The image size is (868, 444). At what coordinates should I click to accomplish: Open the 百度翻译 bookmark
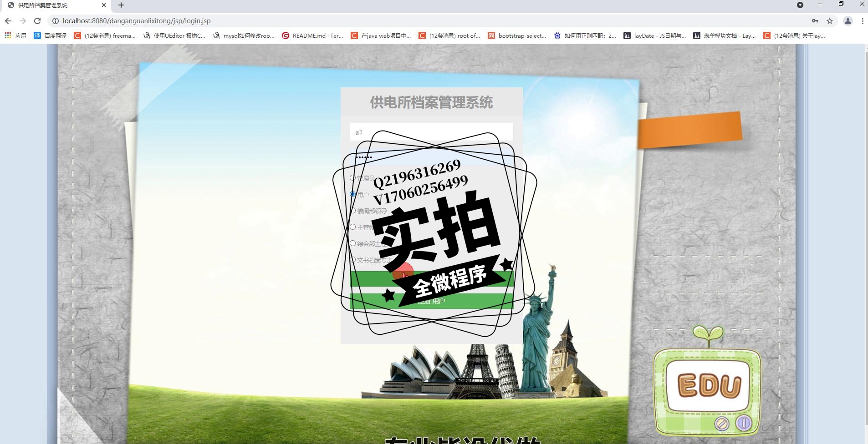coord(50,35)
